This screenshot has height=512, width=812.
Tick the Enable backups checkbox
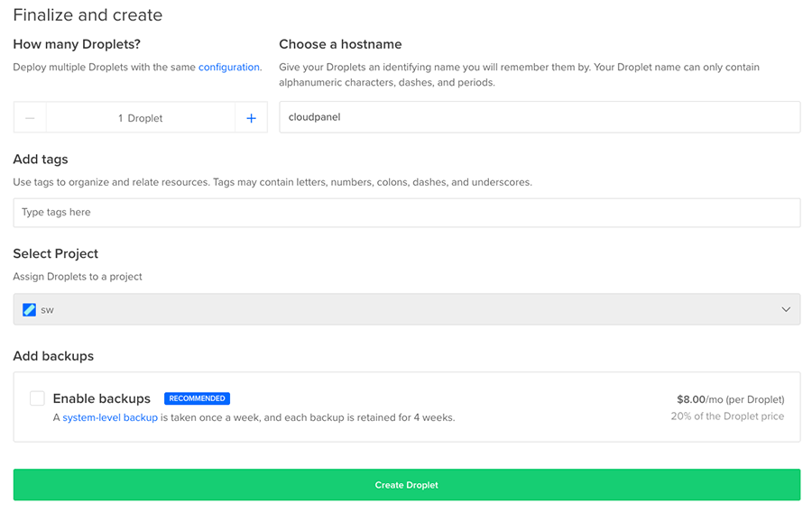(x=37, y=398)
